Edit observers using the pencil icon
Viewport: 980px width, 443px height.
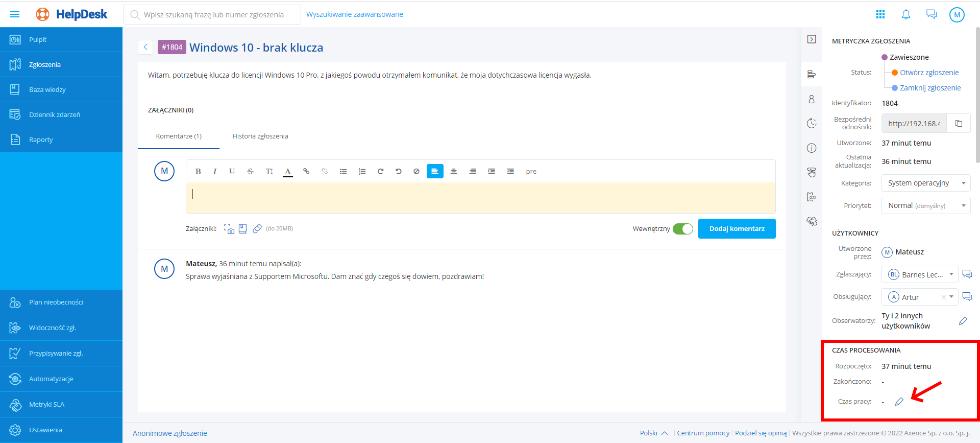pos(963,321)
